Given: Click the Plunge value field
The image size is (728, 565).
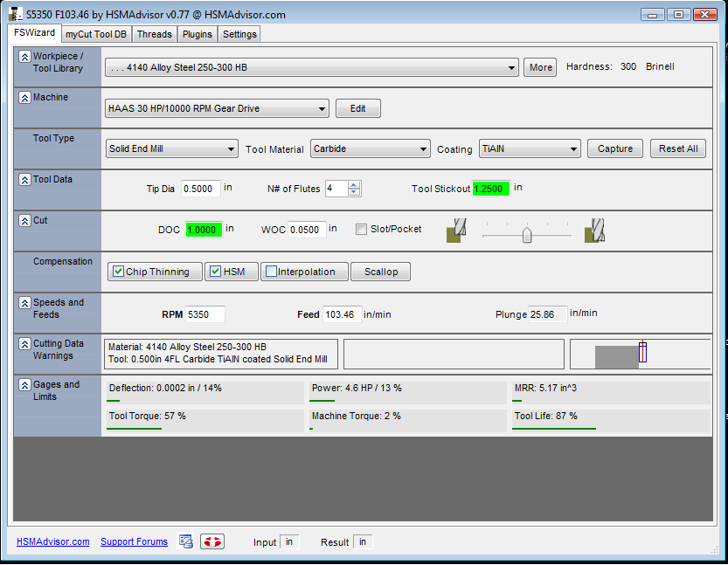Looking at the screenshot, I should (x=547, y=314).
